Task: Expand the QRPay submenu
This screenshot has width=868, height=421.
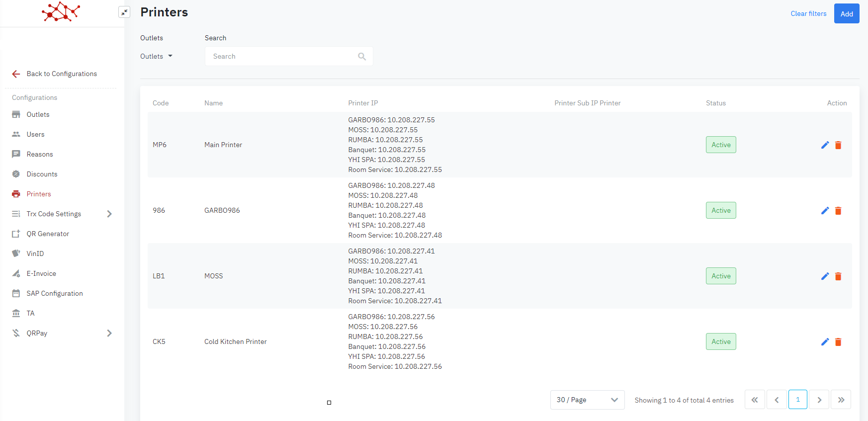Action: click(109, 334)
